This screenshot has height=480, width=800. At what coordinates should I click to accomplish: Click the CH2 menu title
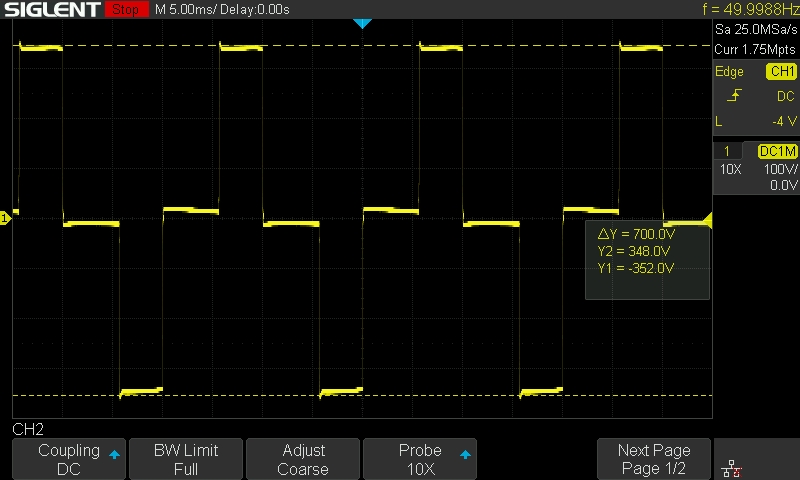point(28,429)
